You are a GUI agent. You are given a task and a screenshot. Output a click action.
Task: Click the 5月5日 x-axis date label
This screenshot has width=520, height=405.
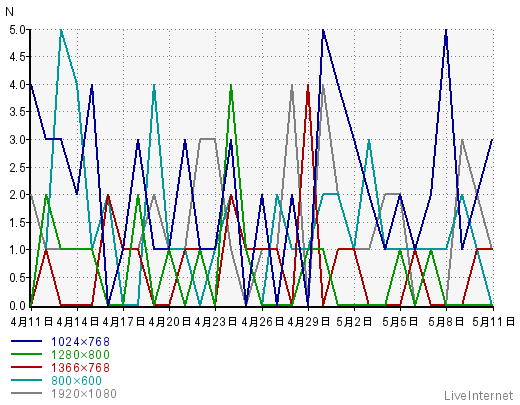pyautogui.click(x=400, y=322)
